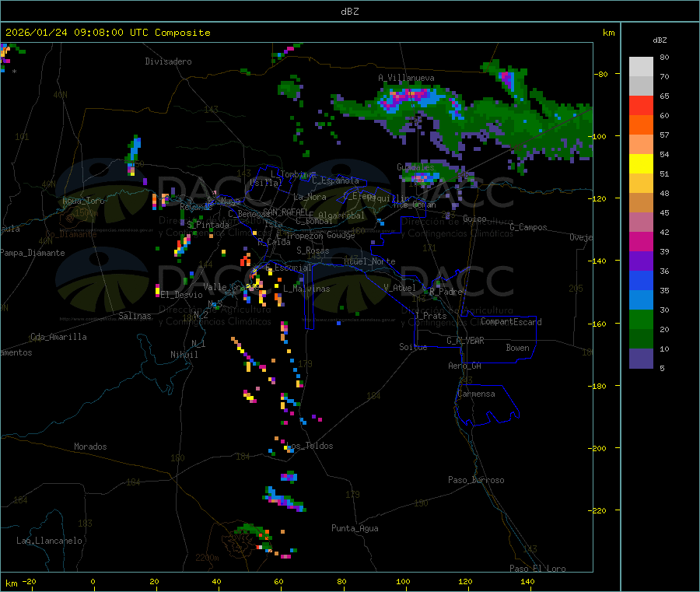Click the 60 km horizontal axis tick
The width and height of the screenshot is (700, 592).
coord(278,581)
